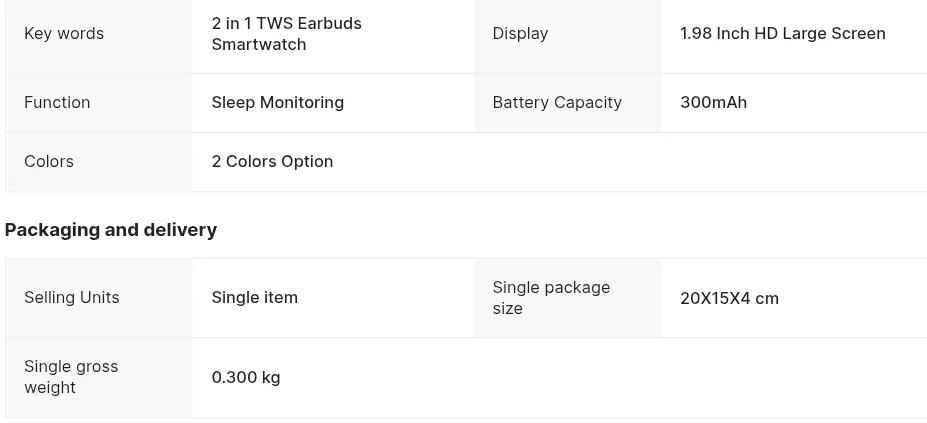Viewport: 927px width, 423px height.
Task: Select the 'Display' attribute label
Action: [x=520, y=33]
